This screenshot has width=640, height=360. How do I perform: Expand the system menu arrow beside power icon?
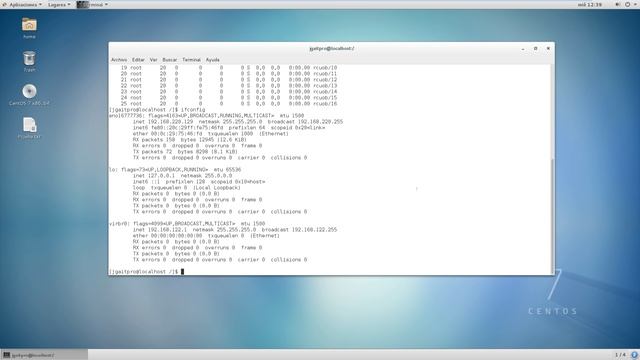(x=636, y=4)
